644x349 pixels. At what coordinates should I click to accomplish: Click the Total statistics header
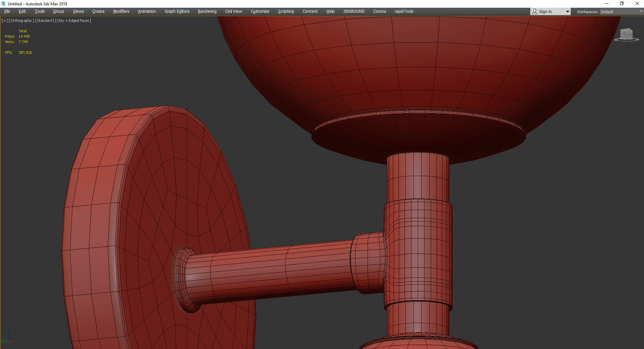(x=23, y=31)
